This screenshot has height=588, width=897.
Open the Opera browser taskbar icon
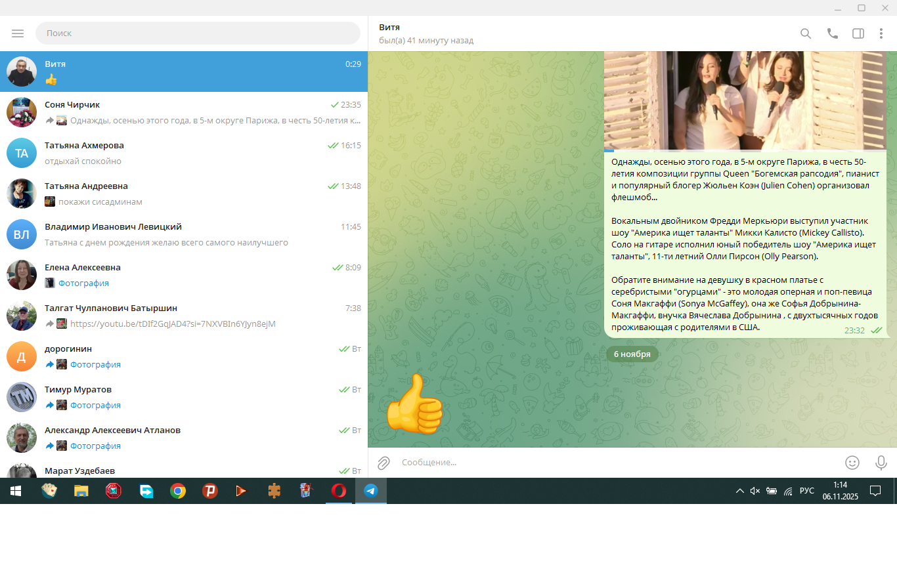(x=338, y=491)
